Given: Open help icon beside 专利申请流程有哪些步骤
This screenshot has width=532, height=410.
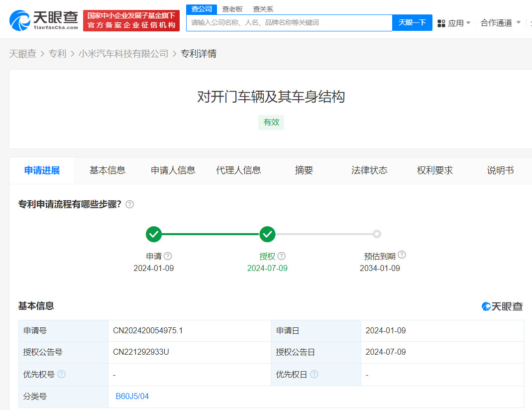Looking at the screenshot, I should pos(129,204).
